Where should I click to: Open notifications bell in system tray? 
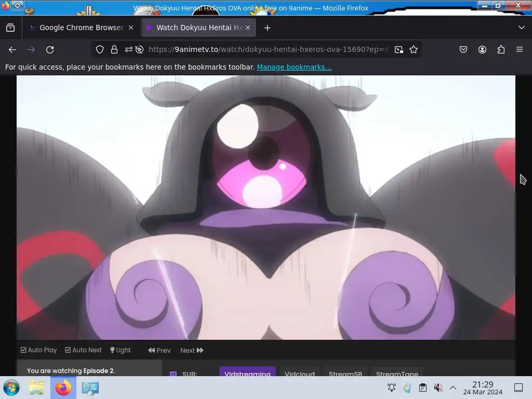(x=392, y=388)
